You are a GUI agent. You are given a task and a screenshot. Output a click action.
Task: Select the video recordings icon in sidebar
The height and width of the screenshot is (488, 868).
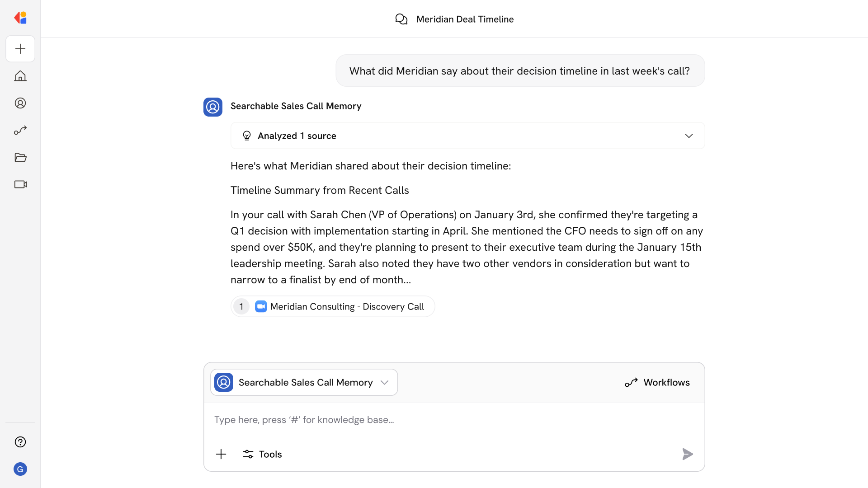20,184
